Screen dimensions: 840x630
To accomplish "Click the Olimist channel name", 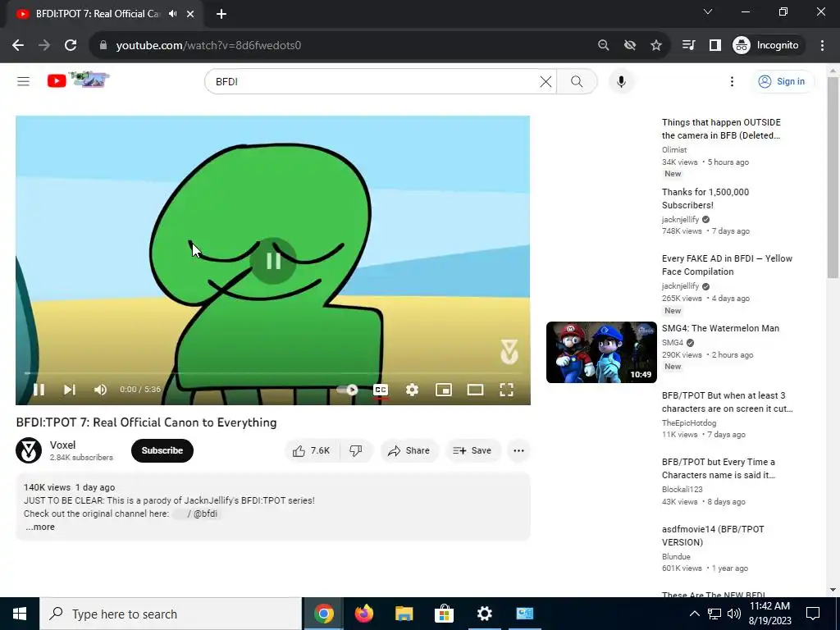I will pyautogui.click(x=674, y=149).
